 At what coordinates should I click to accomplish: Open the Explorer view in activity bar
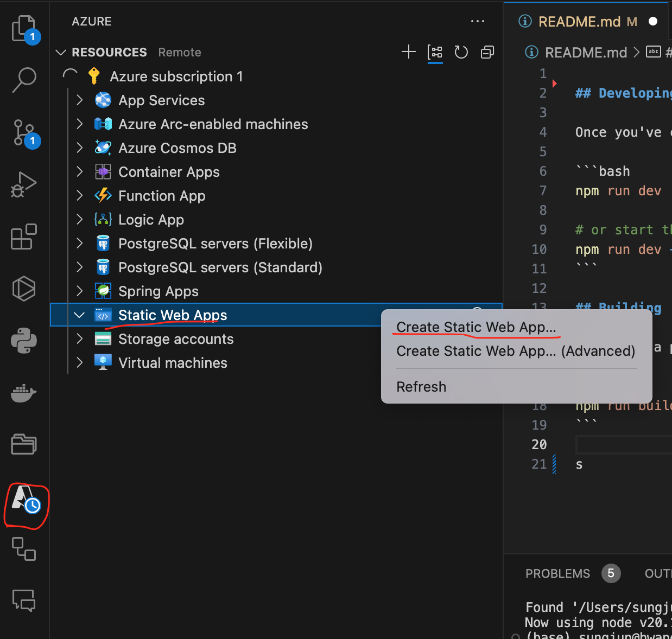[x=24, y=29]
